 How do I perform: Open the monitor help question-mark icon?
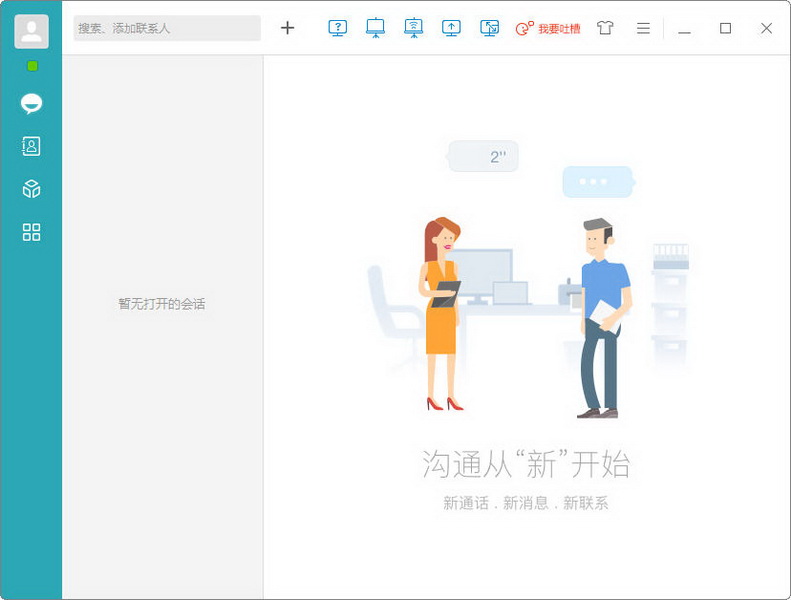coord(337,28)
